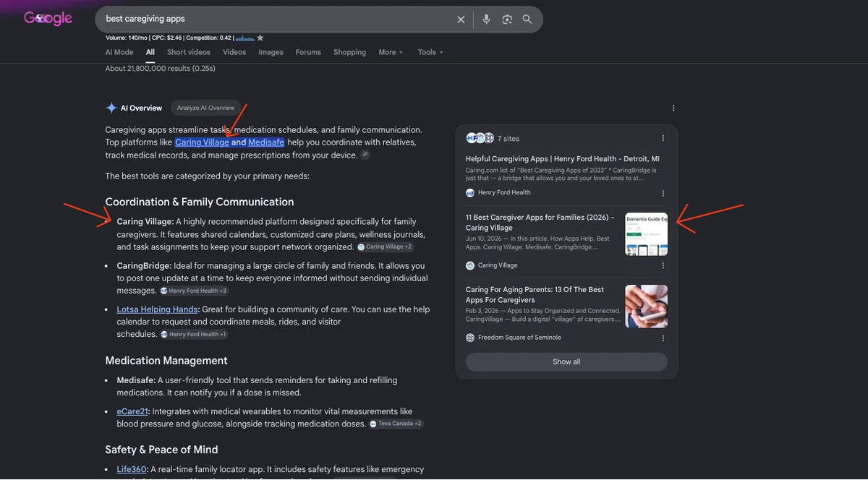The height and width of the screenshot is (480, 868).
Task: Switch to the AI Mode tab
Action: pyautogui.click(x=119, y=52)
